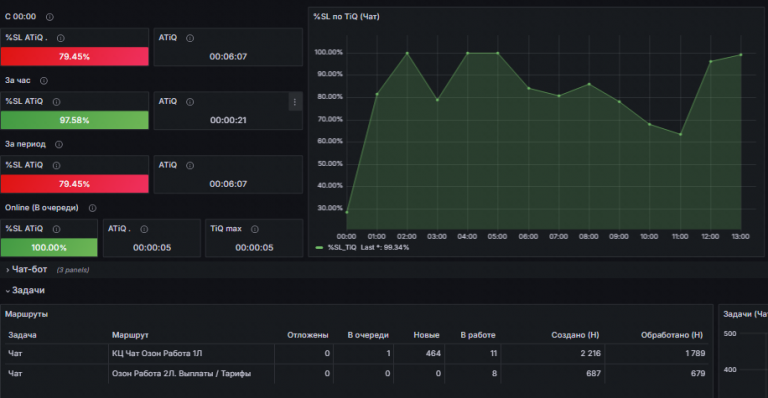This screenshot has height=398, width=768.
Task: Click info icon next to 'За период' heading
Action: pos(59,144)
